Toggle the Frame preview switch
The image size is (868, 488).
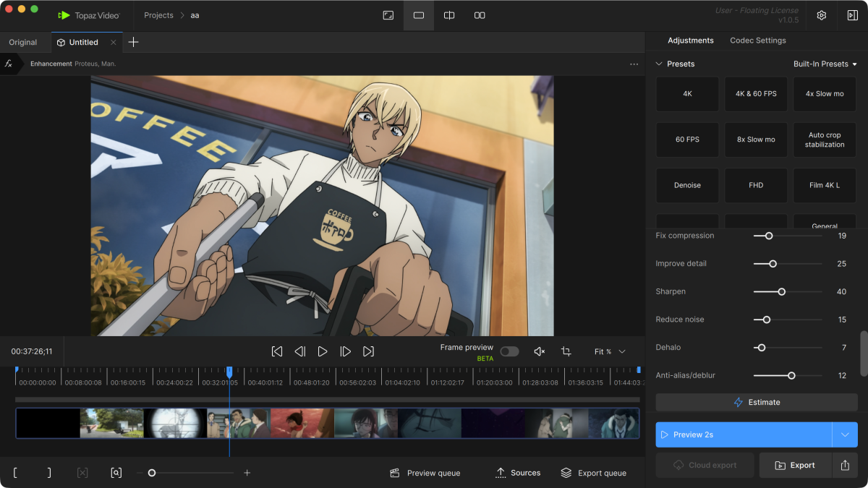pos(509,351)
